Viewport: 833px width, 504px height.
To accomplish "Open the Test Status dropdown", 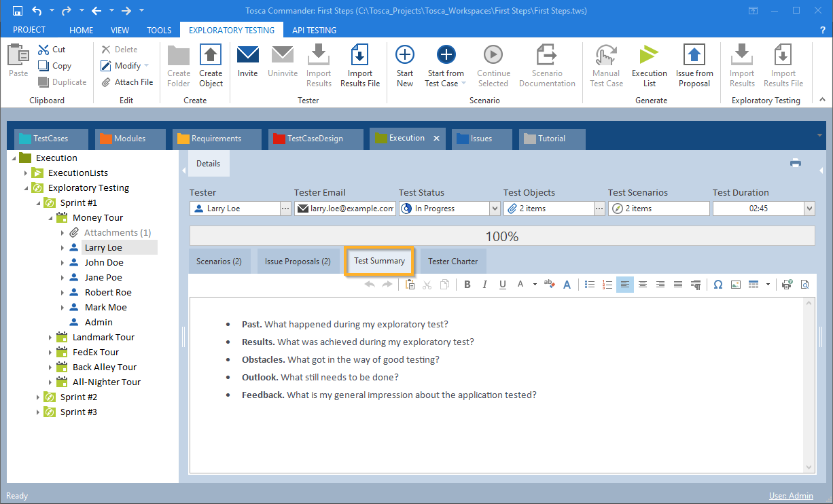I will [495, 209].
